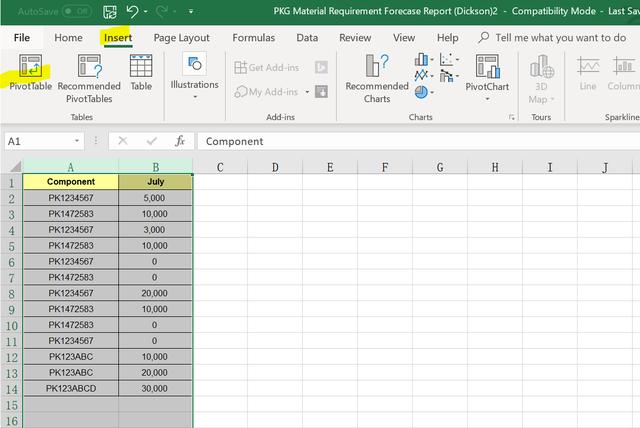
Task: Expand the My Add-ins dropdown arrow
Action: [x=307, y=92]
